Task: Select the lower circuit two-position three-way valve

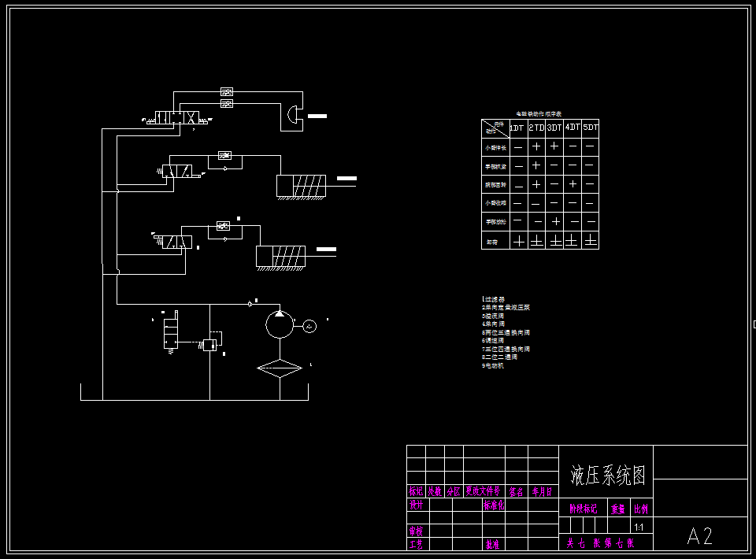Action: [176, 242]
